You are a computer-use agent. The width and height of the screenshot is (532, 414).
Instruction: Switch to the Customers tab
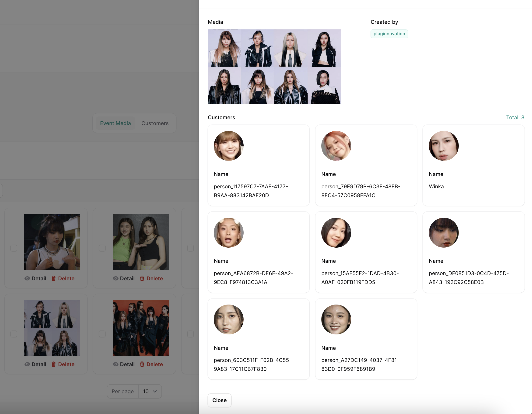(x=155, y=123)
